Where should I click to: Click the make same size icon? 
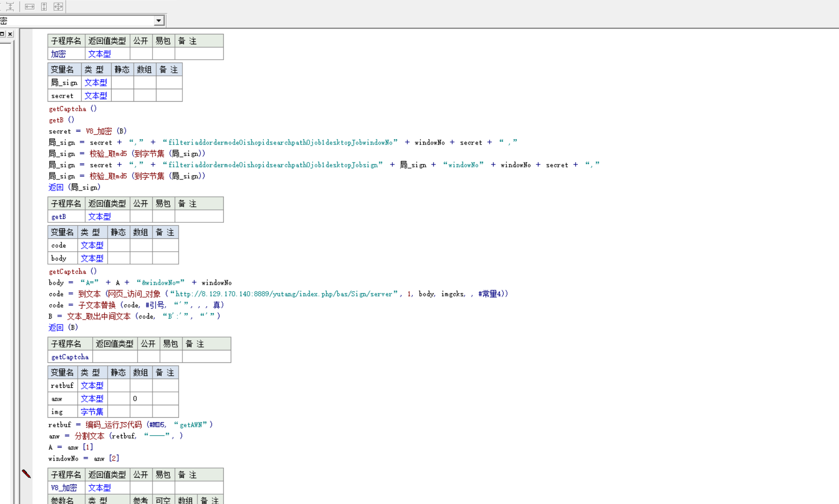click(x=58, y=6)
